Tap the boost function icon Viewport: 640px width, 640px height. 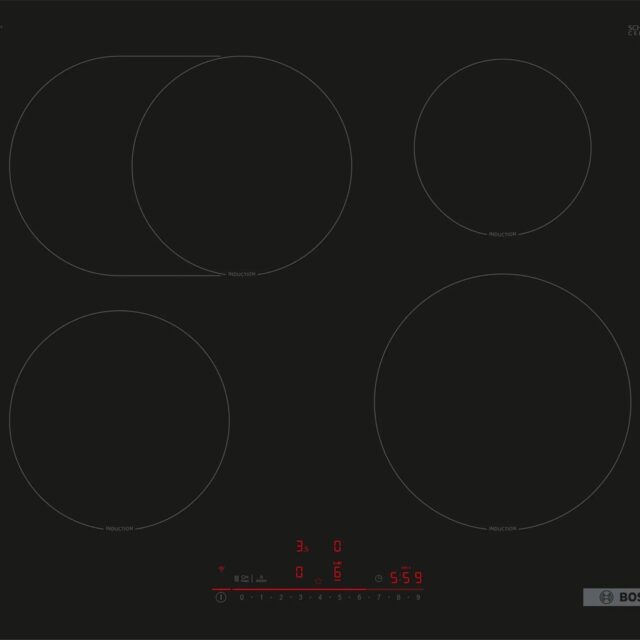(x=260, y=579)
